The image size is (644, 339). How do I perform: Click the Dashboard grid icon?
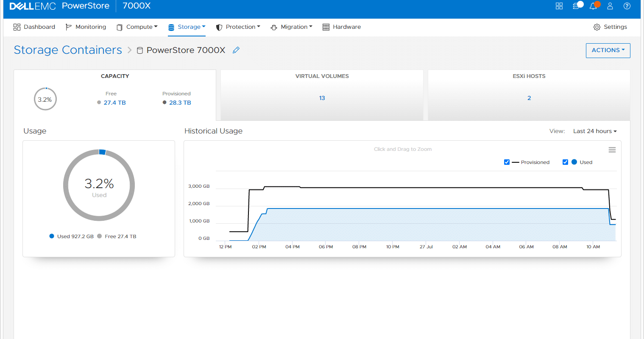[x=17, y=27]
